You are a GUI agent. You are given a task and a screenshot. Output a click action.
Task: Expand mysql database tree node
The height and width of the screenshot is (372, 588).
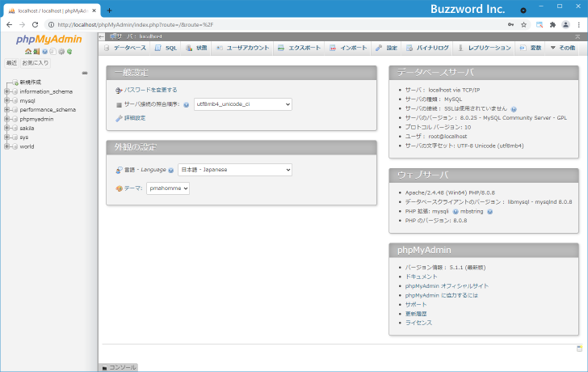6,100
